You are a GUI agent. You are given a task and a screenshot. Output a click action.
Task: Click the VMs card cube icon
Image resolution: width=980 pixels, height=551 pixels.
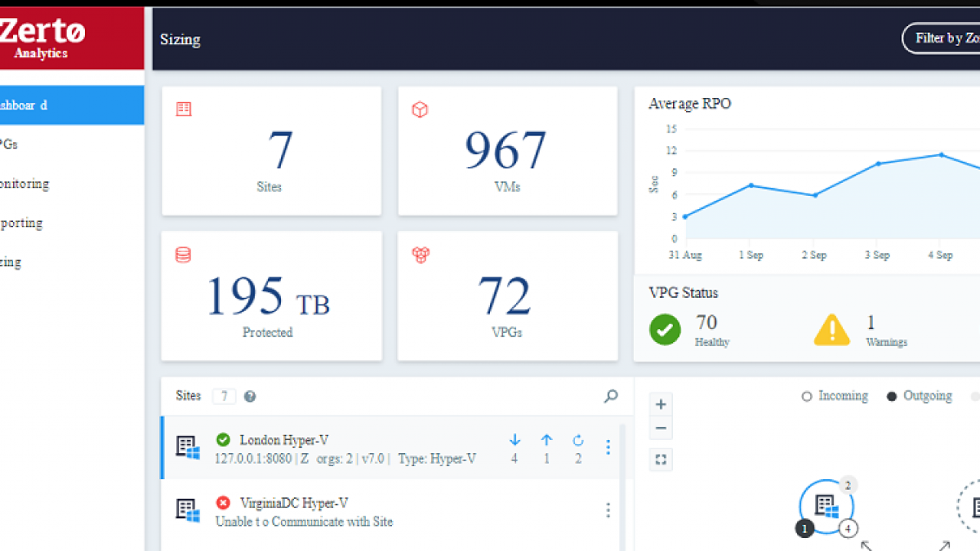[x=420, y=109]
